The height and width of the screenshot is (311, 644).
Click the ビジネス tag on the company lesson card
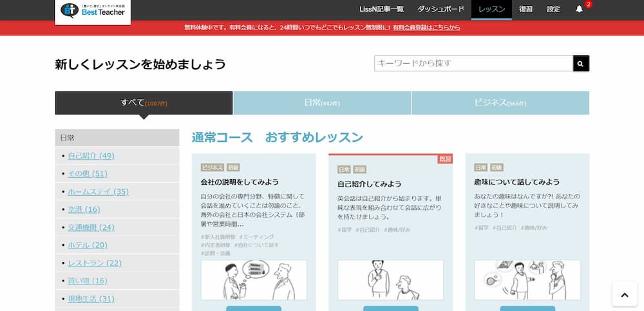pos(213,167)
